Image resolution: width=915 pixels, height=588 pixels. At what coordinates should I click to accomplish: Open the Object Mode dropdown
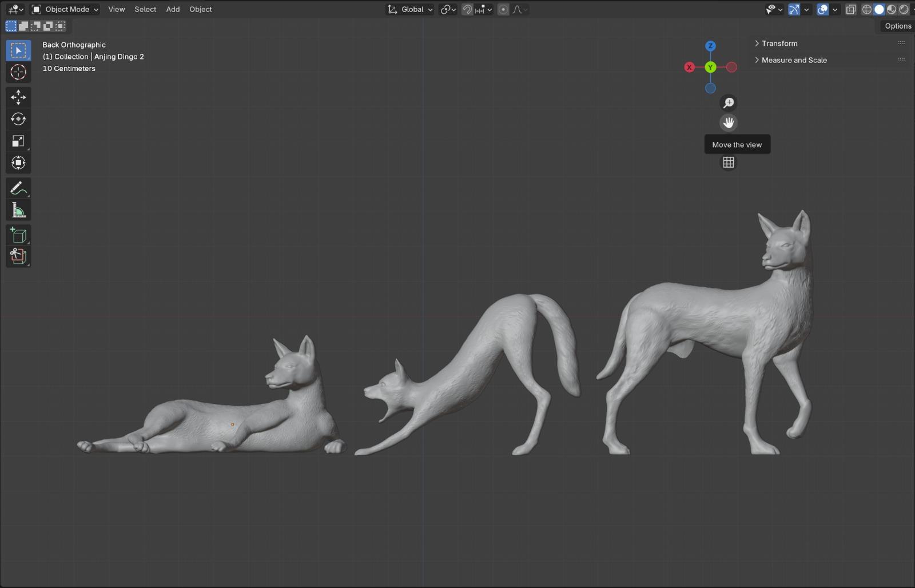click(x=65, y=9)
